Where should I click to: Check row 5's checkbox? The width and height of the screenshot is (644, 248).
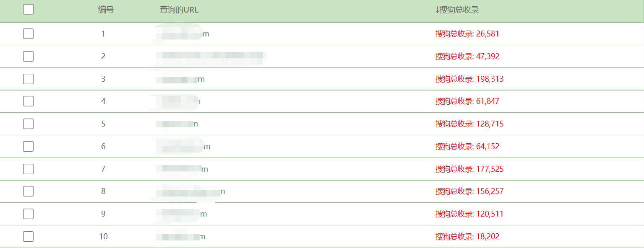(28, 124)
